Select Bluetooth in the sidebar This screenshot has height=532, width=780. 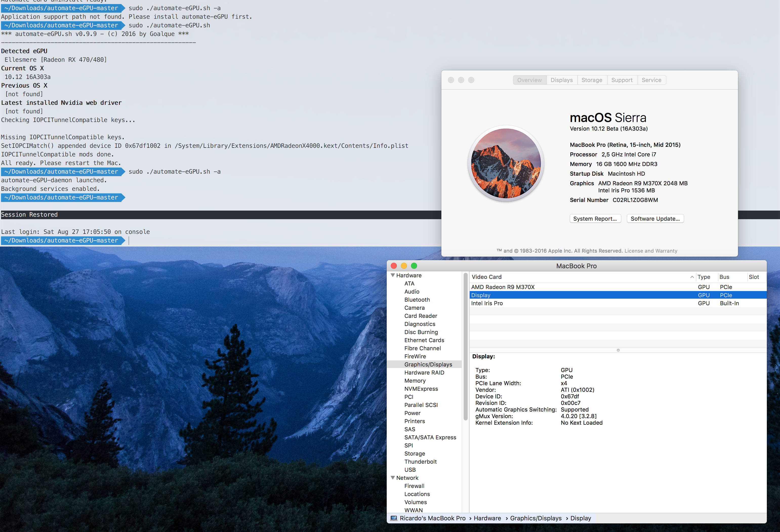[x=417, y=299]
